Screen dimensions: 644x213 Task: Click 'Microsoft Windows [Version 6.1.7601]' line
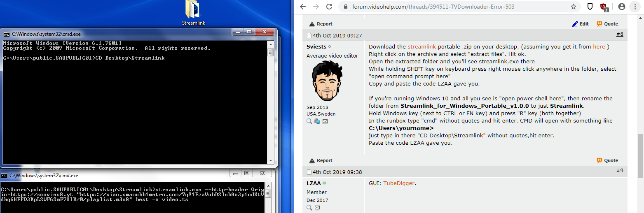click(x=62, y=43)
